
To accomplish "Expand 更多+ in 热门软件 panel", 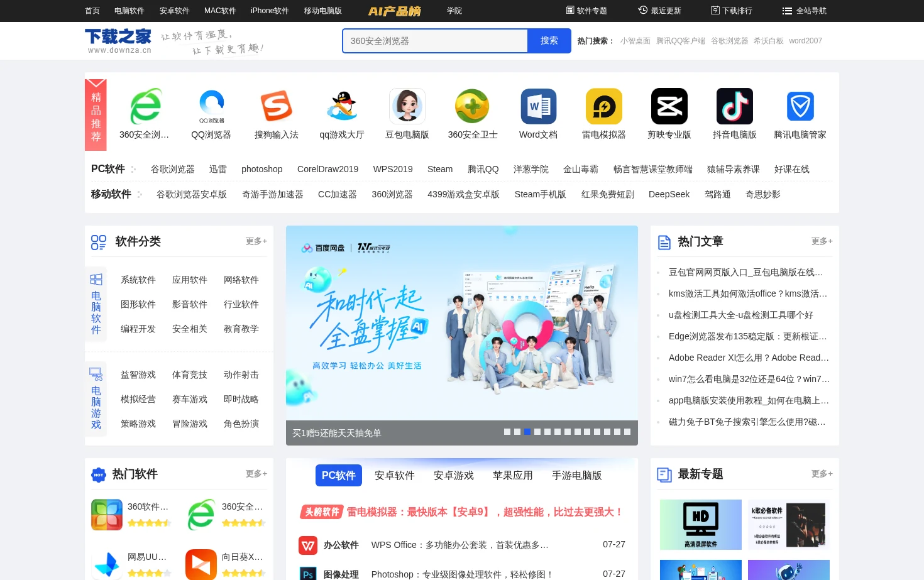I will tap(256, 474).
